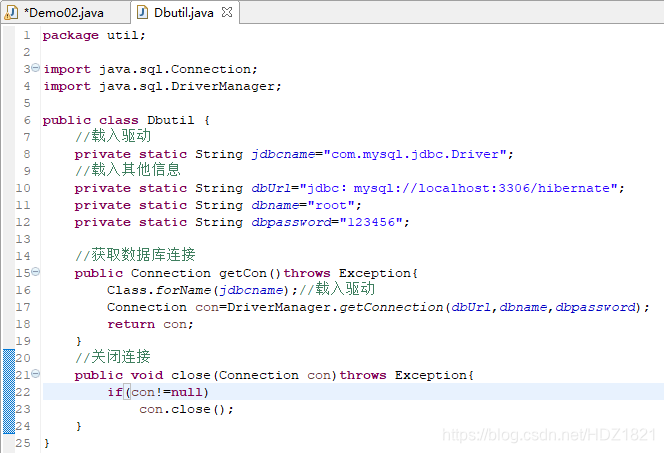Click the comment '//关闭连接' on line 20
The image size is (664, 453).
(x=113, y=357)
